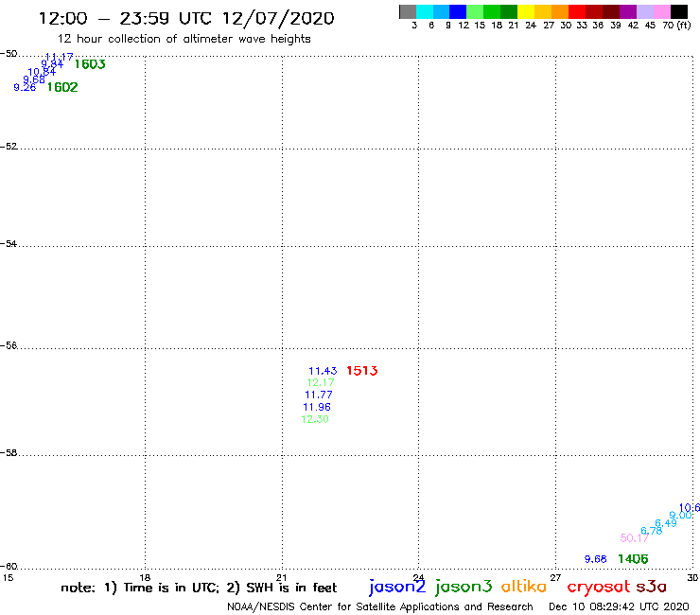
Task: Click the light blue wave height 6.78
Action: click(652, 531)
